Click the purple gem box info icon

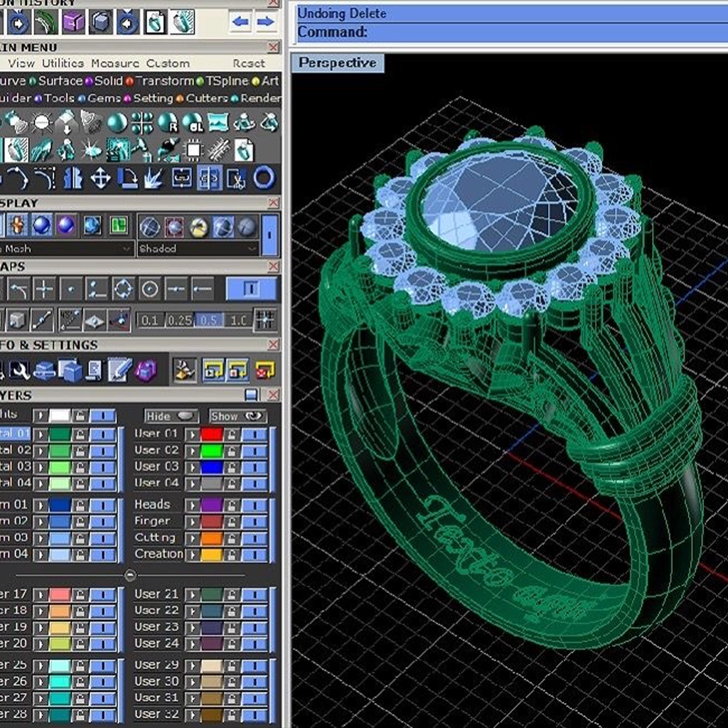pos(146,370)
